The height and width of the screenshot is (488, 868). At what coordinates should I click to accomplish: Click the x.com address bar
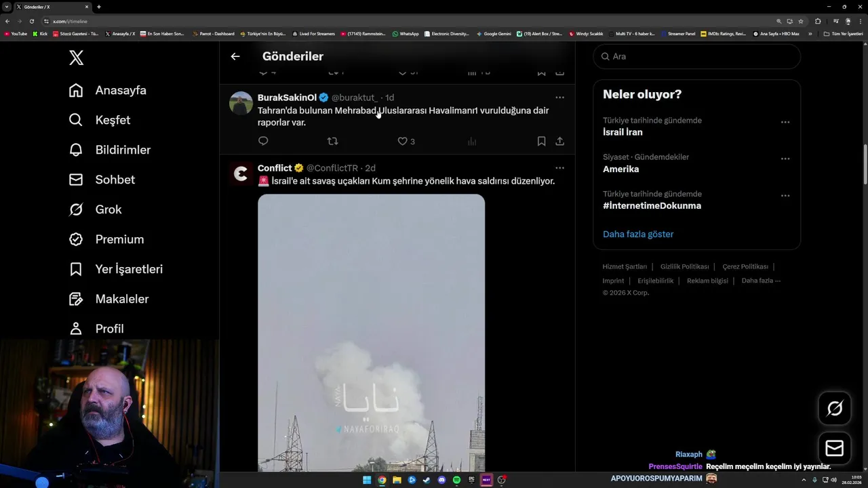(407, 21)
